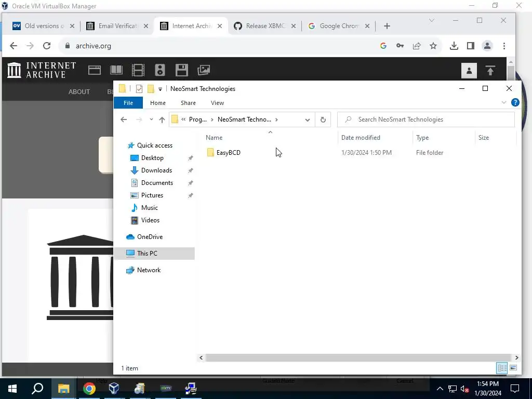Open a new Chrome tab

[387, 26]
